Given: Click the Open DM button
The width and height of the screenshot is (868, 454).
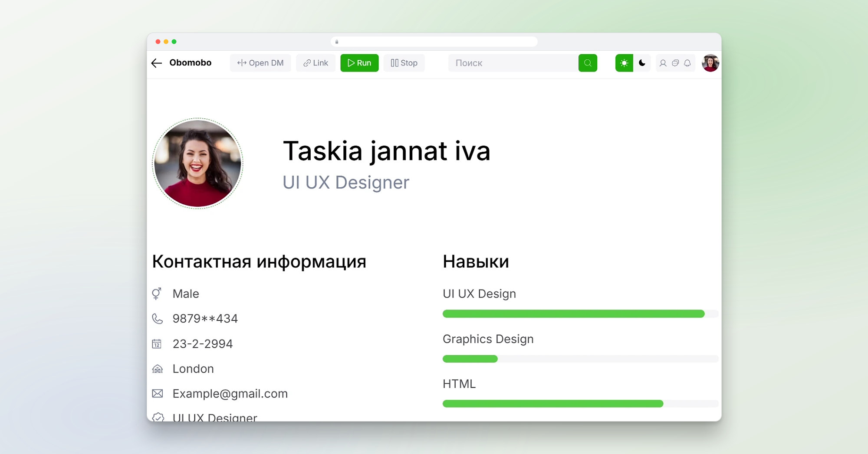Looking at the screenshot, I should (260, 63).
